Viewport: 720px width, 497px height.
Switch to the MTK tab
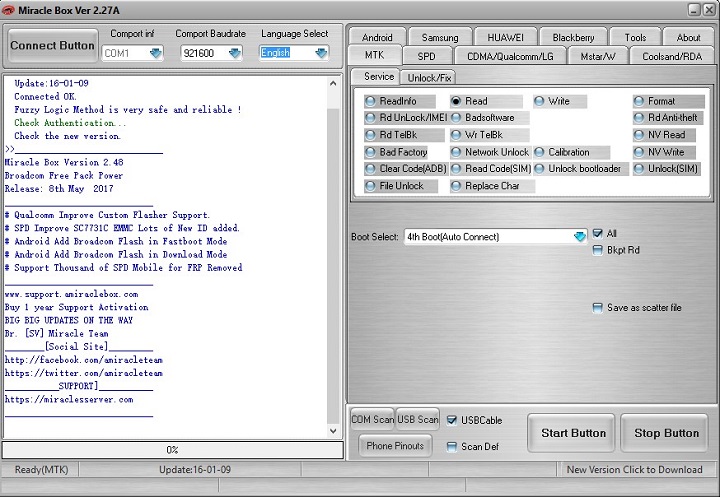pos(375,55)
